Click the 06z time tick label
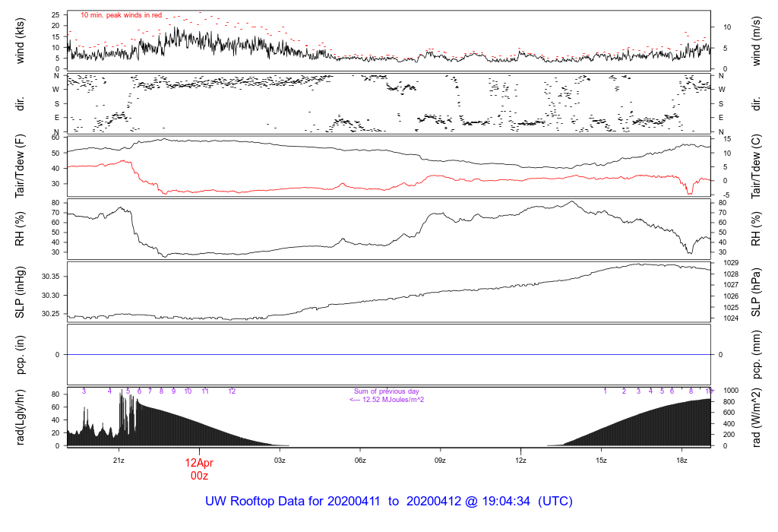This screenshot has height=532, width=778. 360,460
